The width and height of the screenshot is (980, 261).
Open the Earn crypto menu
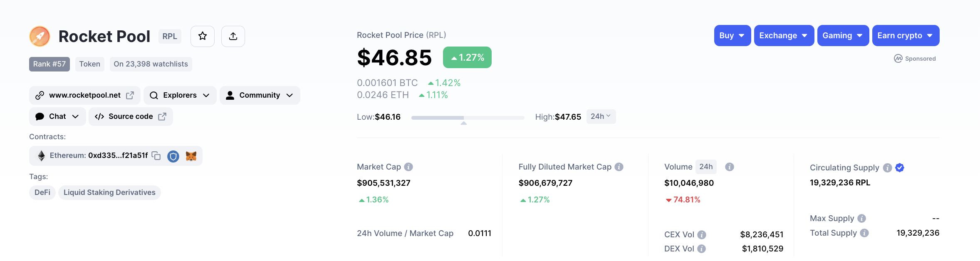tap(905, 36)
